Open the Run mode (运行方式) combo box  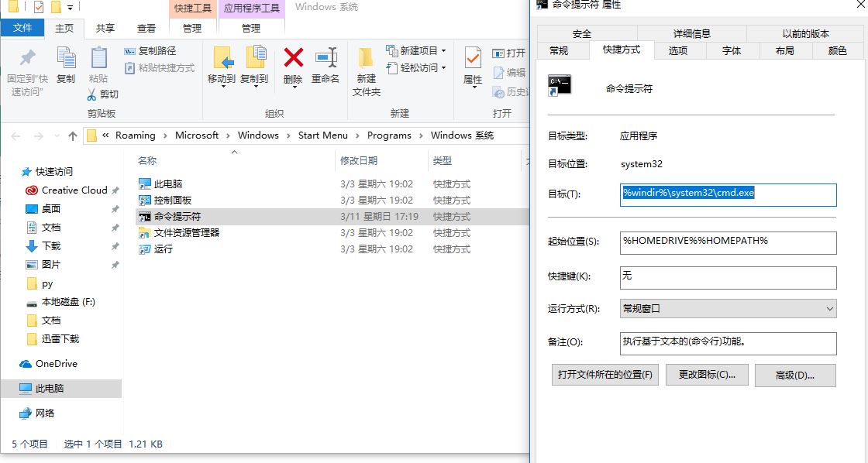pyautogui.click(x=728, y=308)
